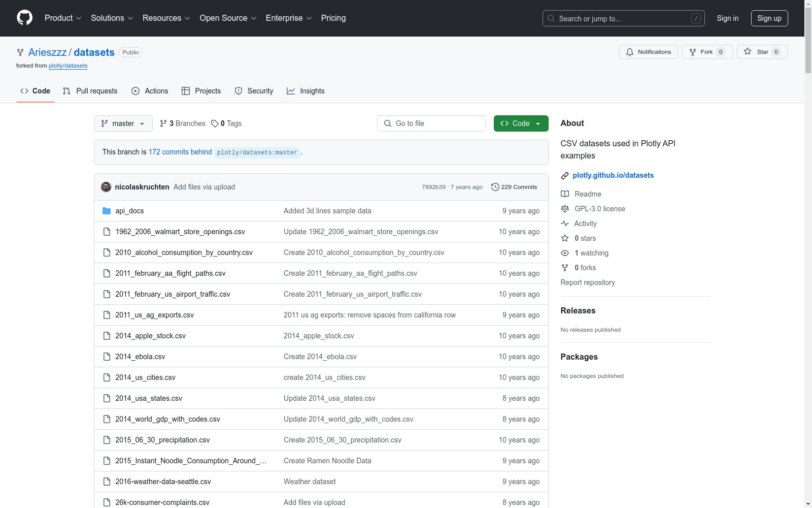Screen dimensions: 812x508
Task: Click file icon beside 26k-consumer-complaints.csv
Action: pos(107,502)
